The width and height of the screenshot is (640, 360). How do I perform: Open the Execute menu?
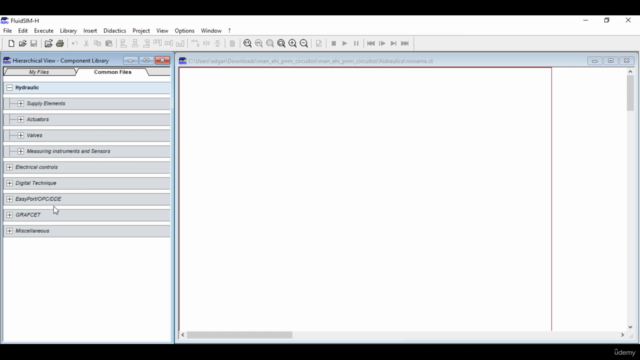[44, 31]
